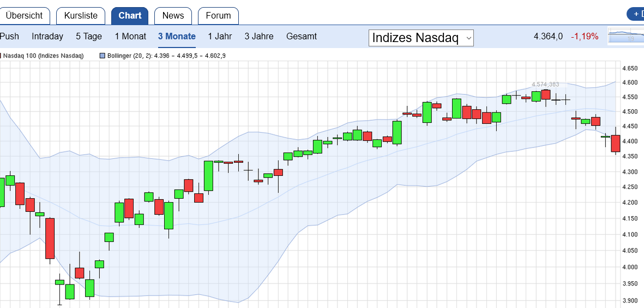Click the Nasdaq 100 legend label

[x=44, y=56]
